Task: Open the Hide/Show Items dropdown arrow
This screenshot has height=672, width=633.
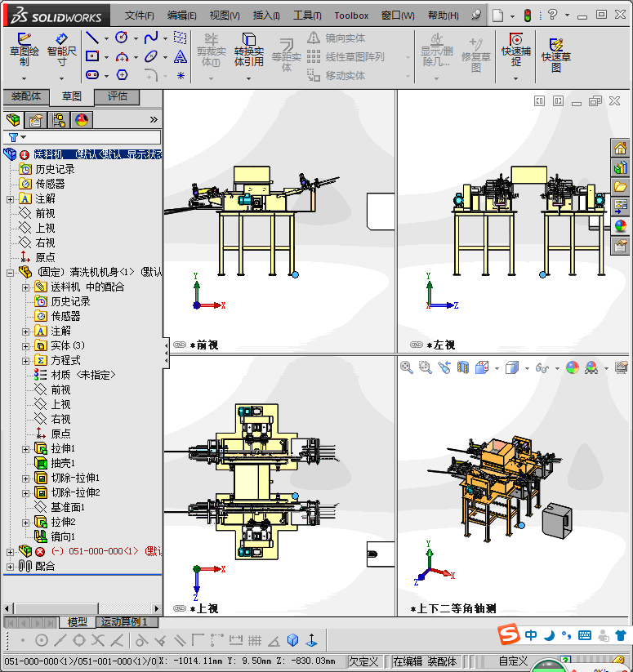Action: 557,368
